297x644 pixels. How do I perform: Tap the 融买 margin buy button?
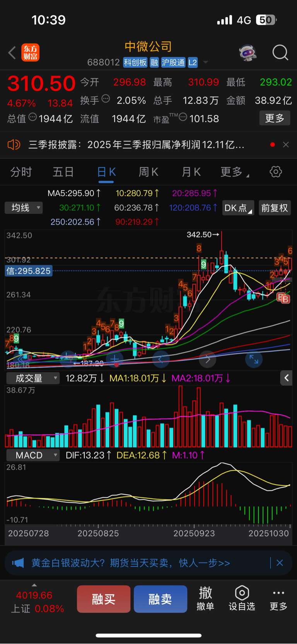pos(104,599)
